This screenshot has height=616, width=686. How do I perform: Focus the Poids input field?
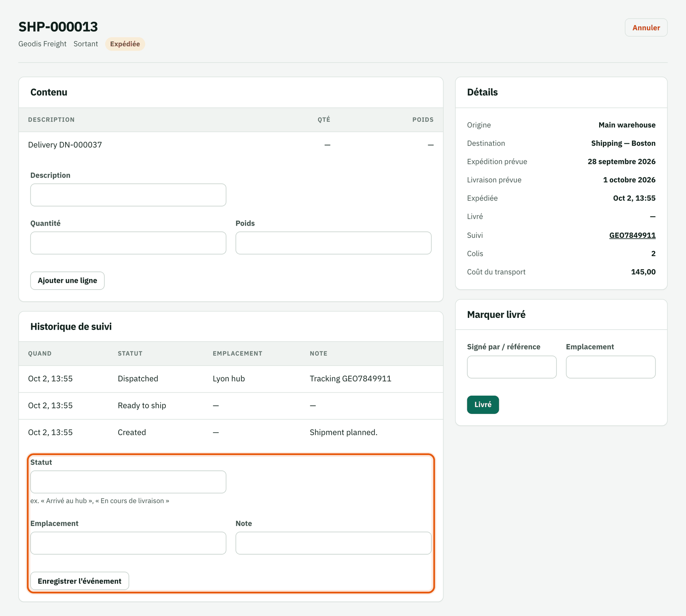(x=333, y=243)
